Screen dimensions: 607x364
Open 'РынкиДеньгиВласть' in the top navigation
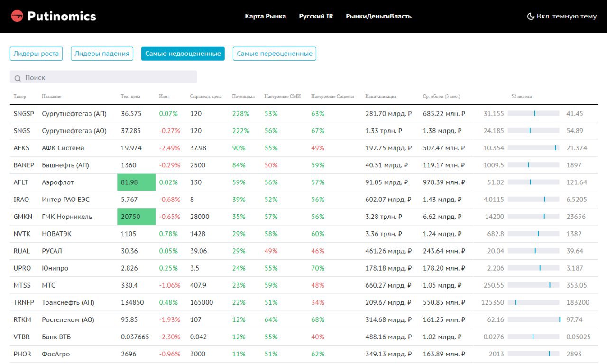pos(378,16)
